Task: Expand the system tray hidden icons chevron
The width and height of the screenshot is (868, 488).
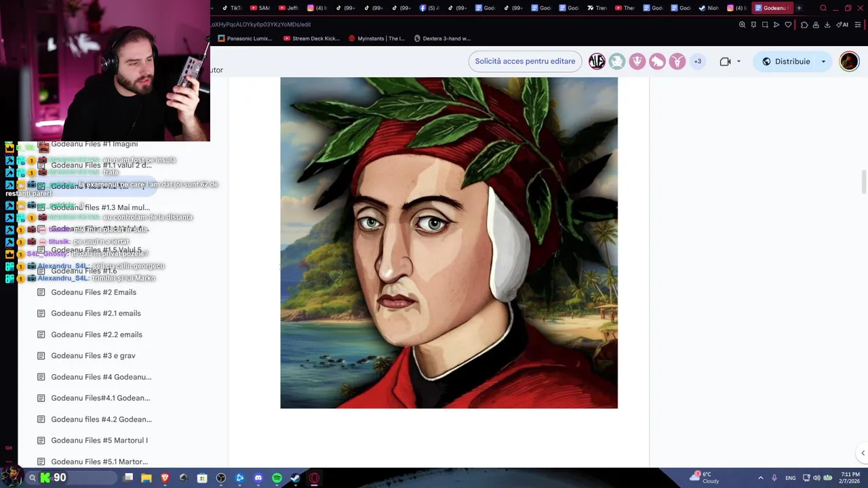Action: pos(760,478)
